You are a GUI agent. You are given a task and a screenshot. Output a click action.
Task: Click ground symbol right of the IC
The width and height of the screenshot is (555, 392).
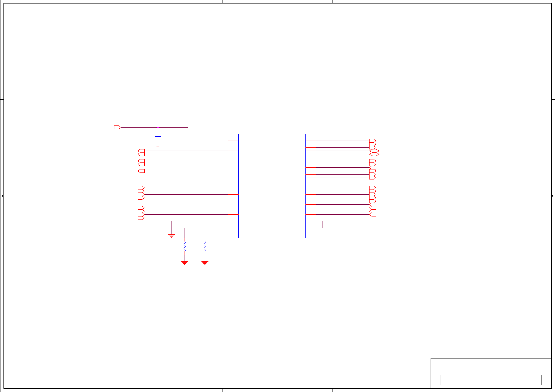click(x=322, y=229)
